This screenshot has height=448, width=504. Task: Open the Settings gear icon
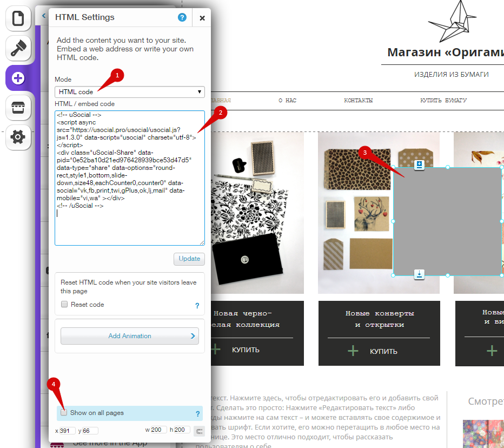point(18,137)
